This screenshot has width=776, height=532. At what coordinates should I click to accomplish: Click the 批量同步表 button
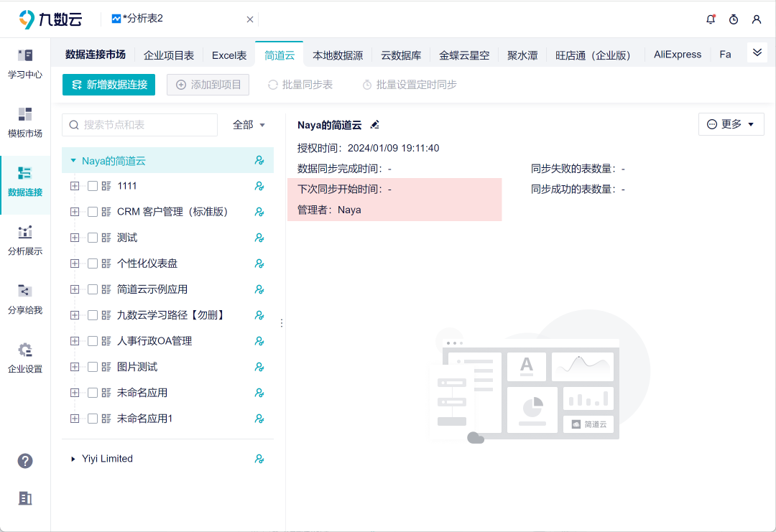coord(300,85)
